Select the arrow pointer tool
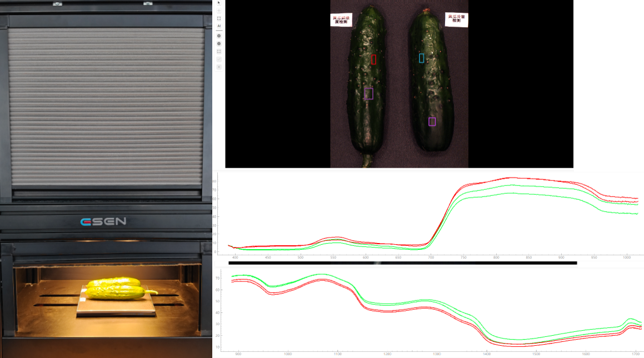Screen dimensions: 644x358 coord(219,3)
